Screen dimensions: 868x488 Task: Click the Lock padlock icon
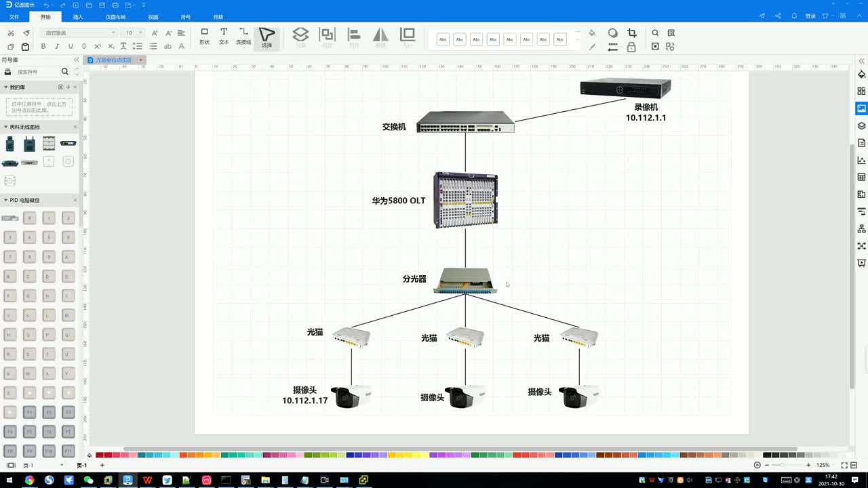click(631, 47)
